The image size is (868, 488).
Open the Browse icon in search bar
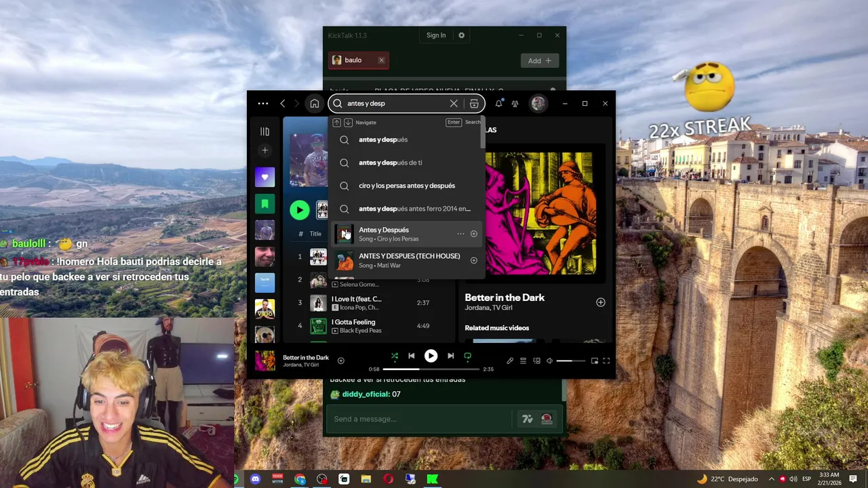pyautogui.click(x=474, y=104)
